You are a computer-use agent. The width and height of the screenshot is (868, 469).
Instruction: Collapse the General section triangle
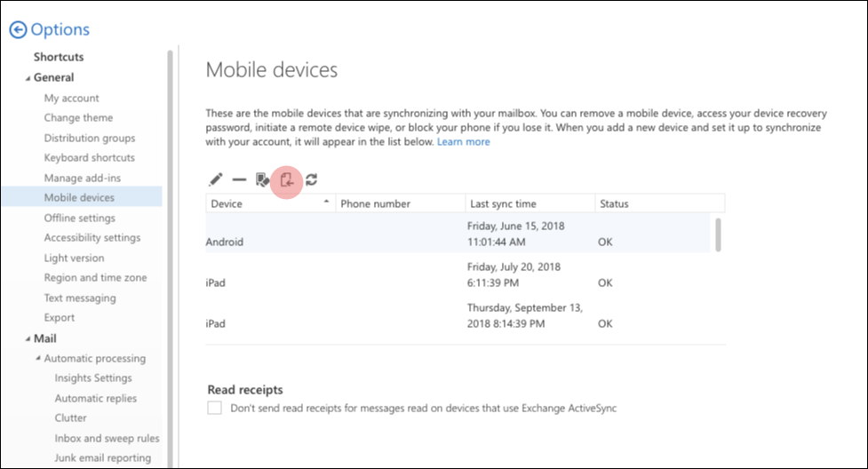point(28,79)
